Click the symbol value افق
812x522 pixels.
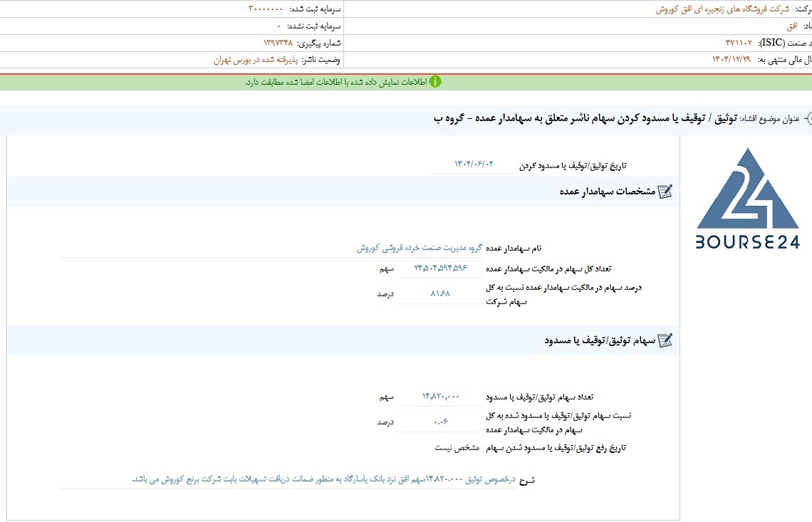click(792, 26)
